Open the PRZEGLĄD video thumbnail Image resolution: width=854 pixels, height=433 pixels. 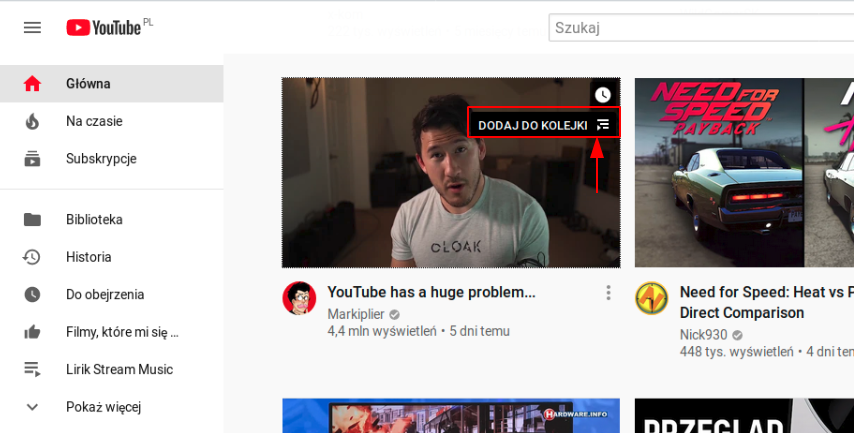[x=745, y=416]
